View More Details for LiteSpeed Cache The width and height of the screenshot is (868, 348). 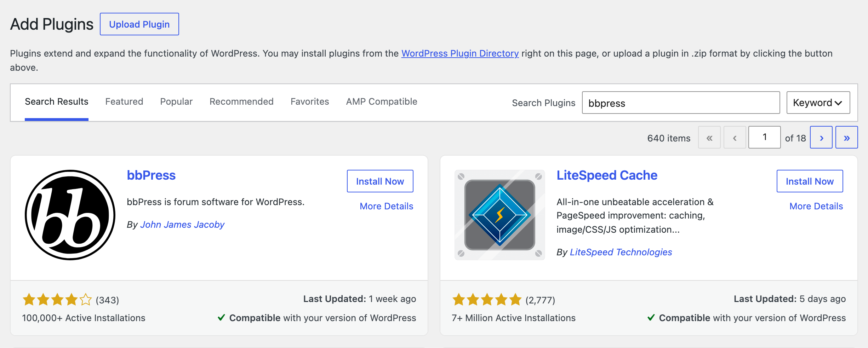tap(816, 206)
